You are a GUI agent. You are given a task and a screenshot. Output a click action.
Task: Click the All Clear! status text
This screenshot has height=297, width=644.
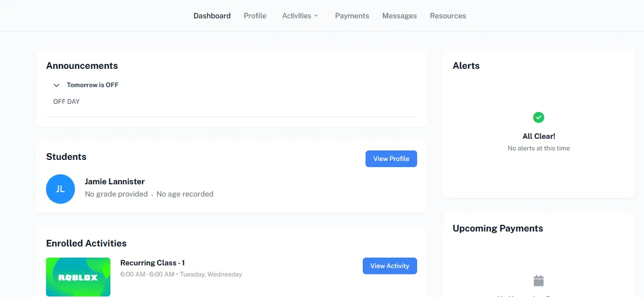pyautogui.click(x=539, y=136)
